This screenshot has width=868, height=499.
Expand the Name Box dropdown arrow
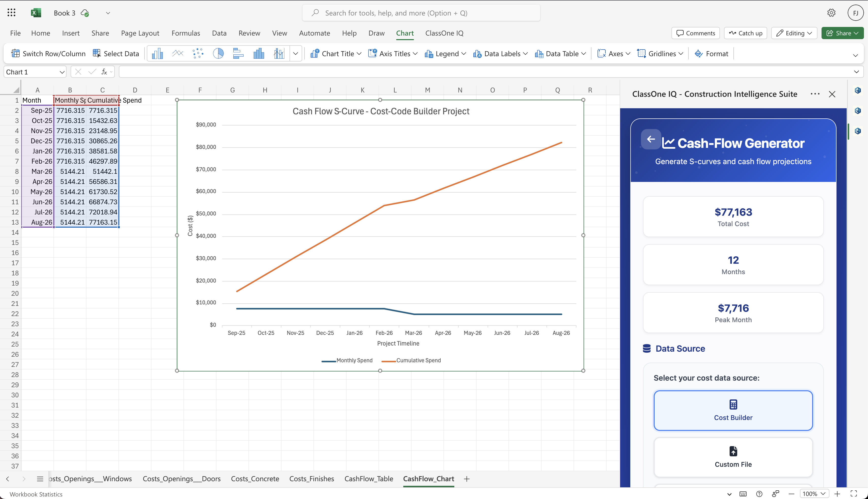point(62,72)
